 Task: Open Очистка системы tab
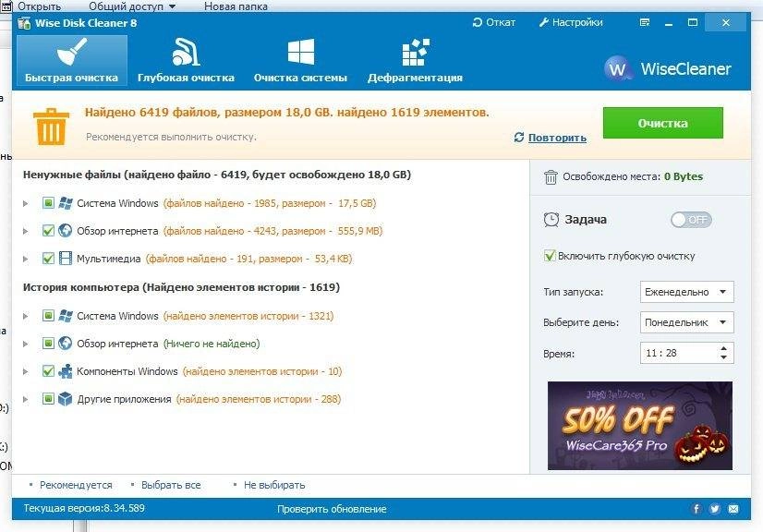pyautogui.click(x=300, y=60)
